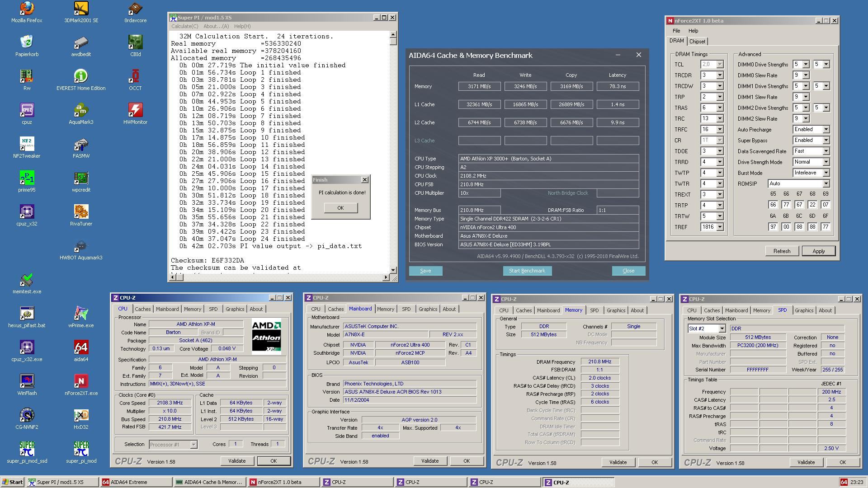The height and width of the screenshot is (488, 868).
Task: Open TRFC timing dropdown
Action: click(720, 129)
